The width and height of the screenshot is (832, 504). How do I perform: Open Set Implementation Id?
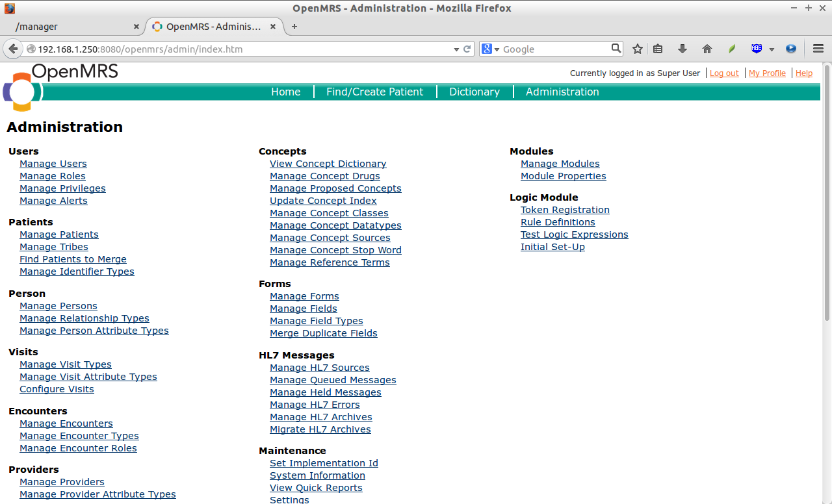[x=324, y=463]
